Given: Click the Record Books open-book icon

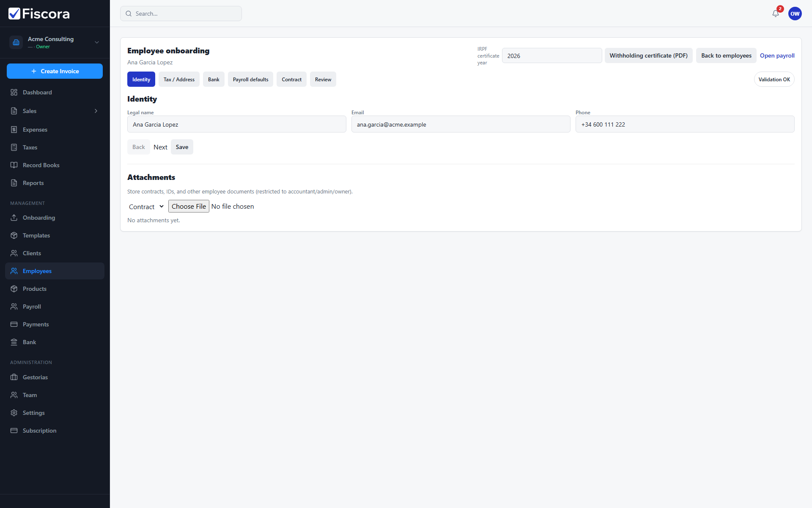Looking at the screenshot, I should tap(14, 165).
